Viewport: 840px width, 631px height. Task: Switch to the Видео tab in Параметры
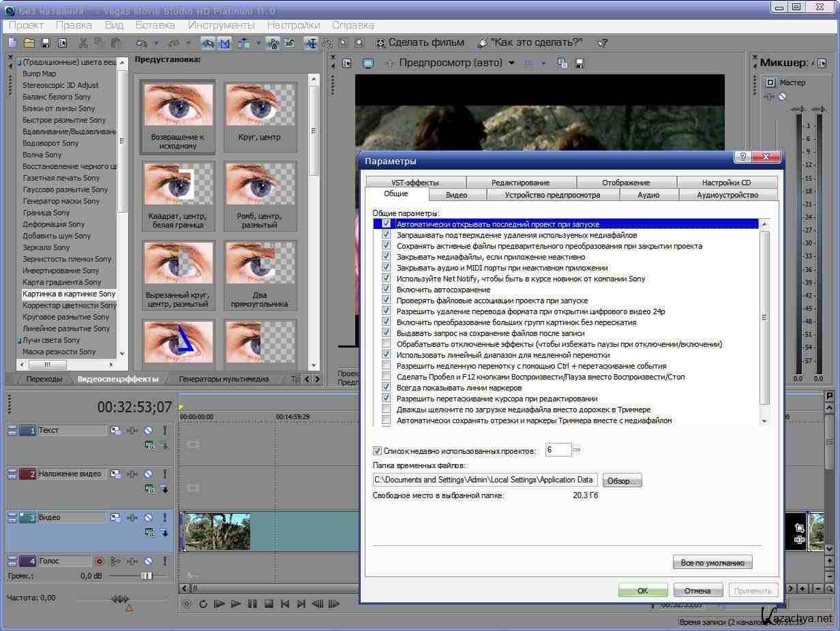coord(456,195)
